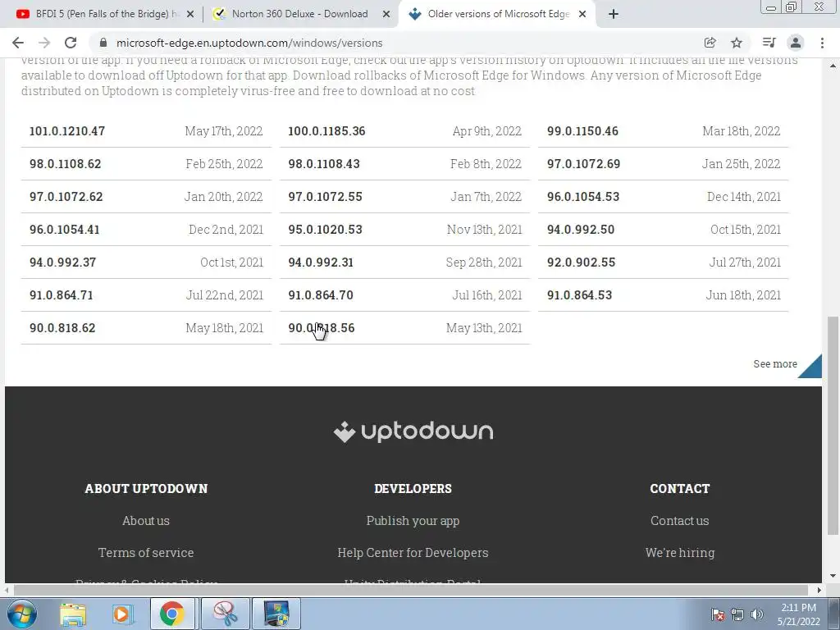The width and height of the screenshot is (840, 630).
Task: Click the Chrome taskbar icon
Action: coord(172,614)
